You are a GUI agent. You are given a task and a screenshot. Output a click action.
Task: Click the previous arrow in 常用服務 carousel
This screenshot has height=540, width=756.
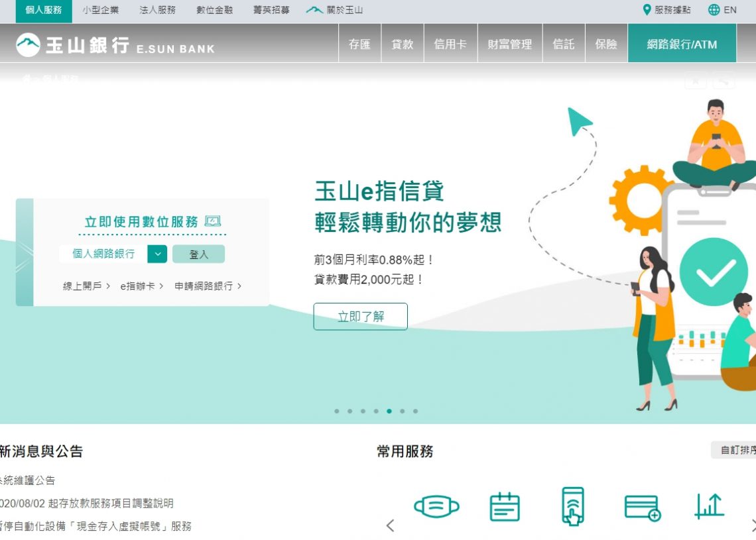pos(391,525)
